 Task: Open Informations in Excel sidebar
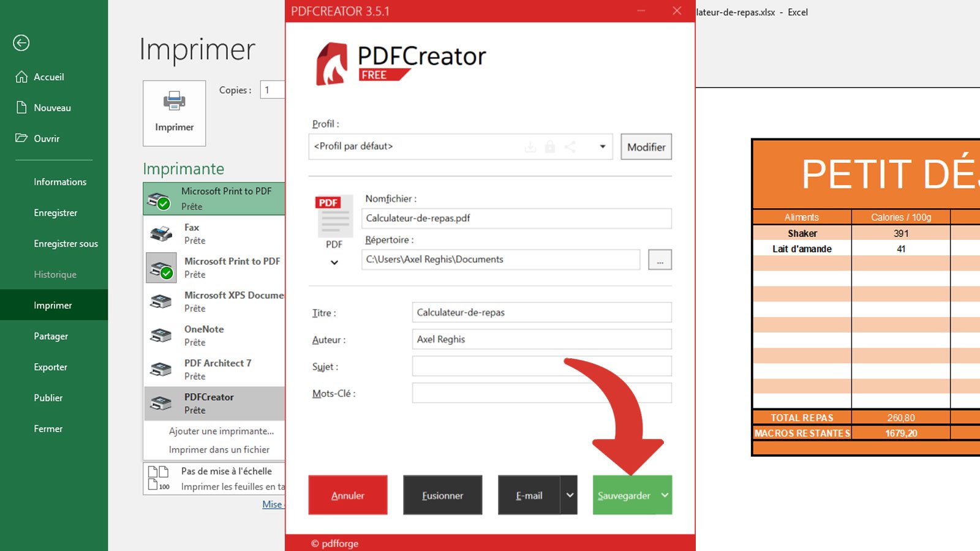(60, 182)
